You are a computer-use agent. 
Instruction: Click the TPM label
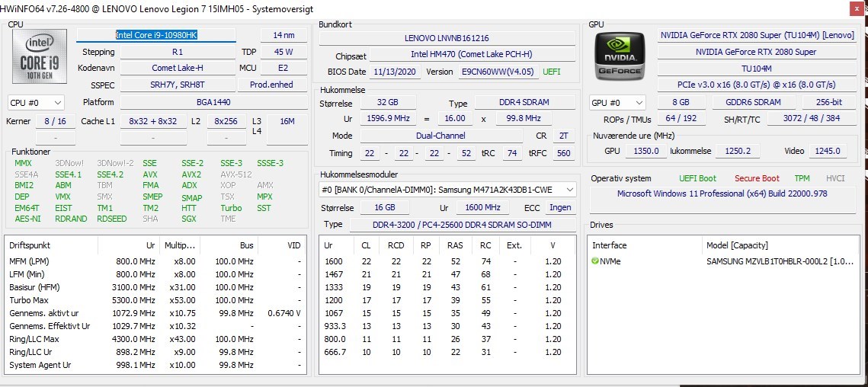pyautogui.click(x=802, y=178)
